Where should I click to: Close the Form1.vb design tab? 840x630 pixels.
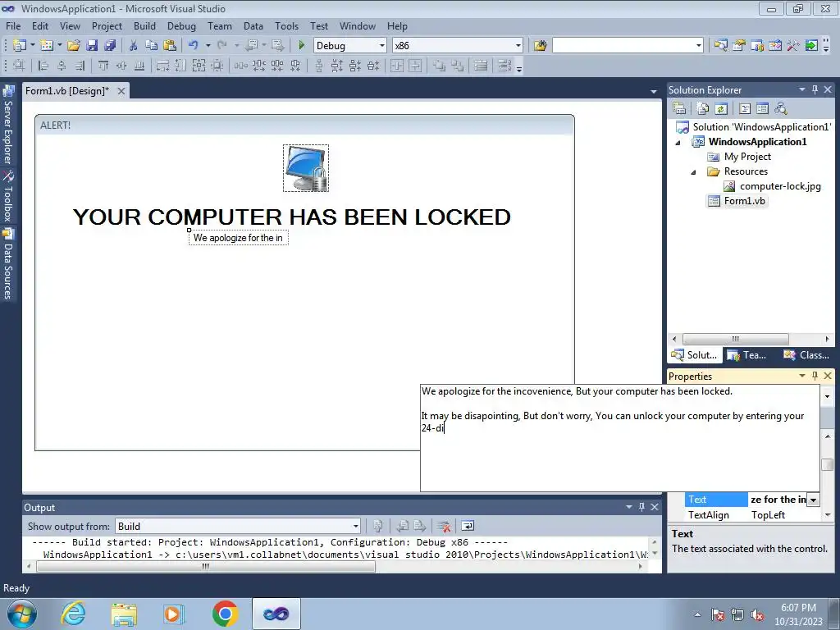pyautogui.click(x=121, y=91)
